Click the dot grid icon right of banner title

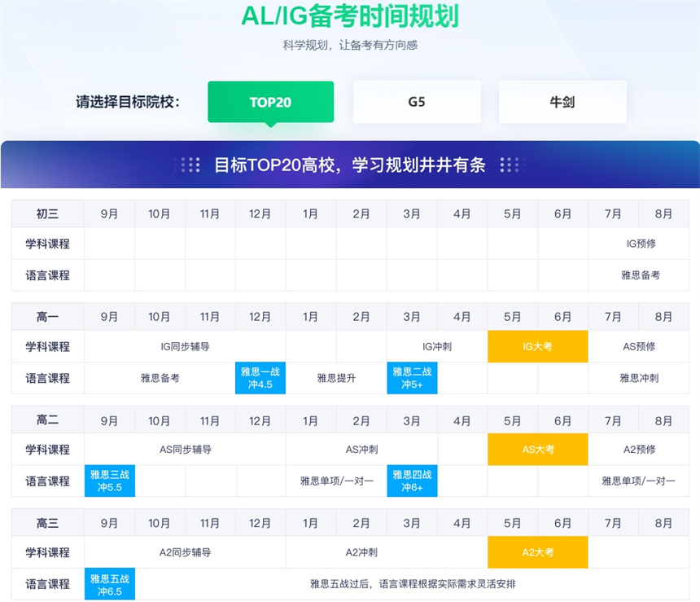[x=510, y=165]
